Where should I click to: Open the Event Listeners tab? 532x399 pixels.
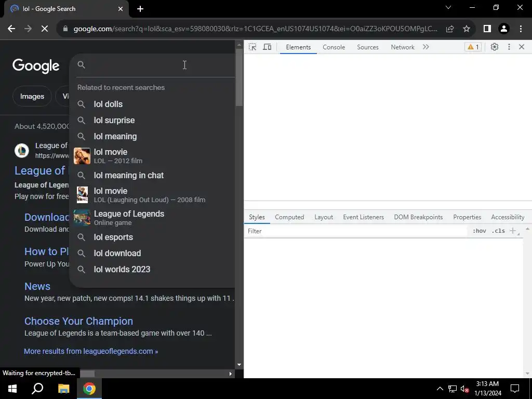pyautogui.click(x=363, y=217)
